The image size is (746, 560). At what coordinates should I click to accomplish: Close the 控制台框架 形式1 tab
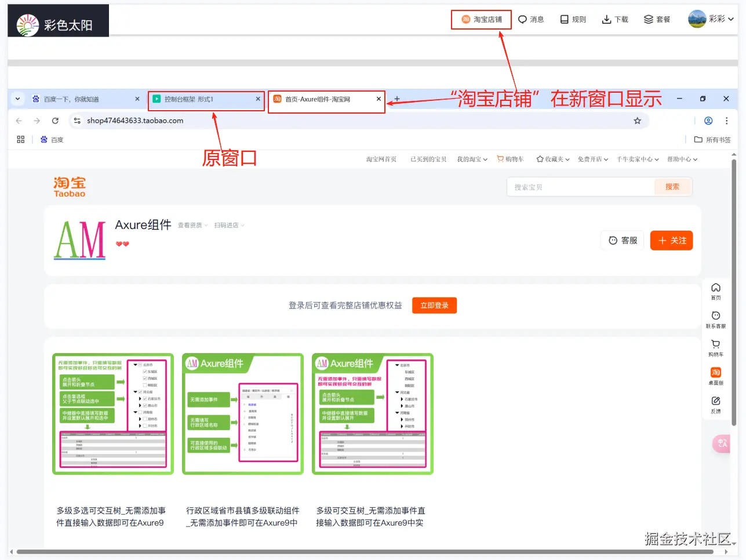coord(258,99)
